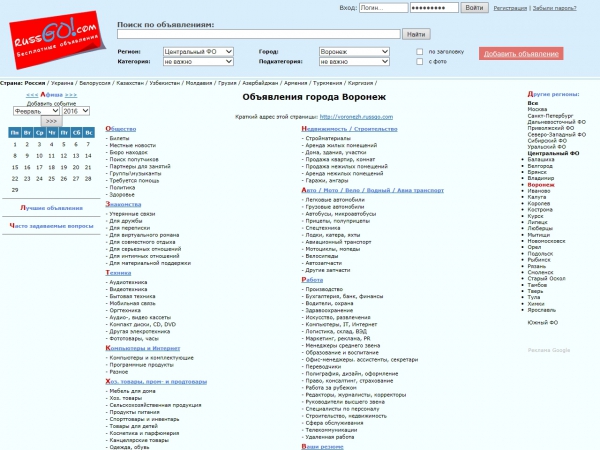
Task: Select country Азербайджан
Action: pyautogui.click(x=260, y=83)
